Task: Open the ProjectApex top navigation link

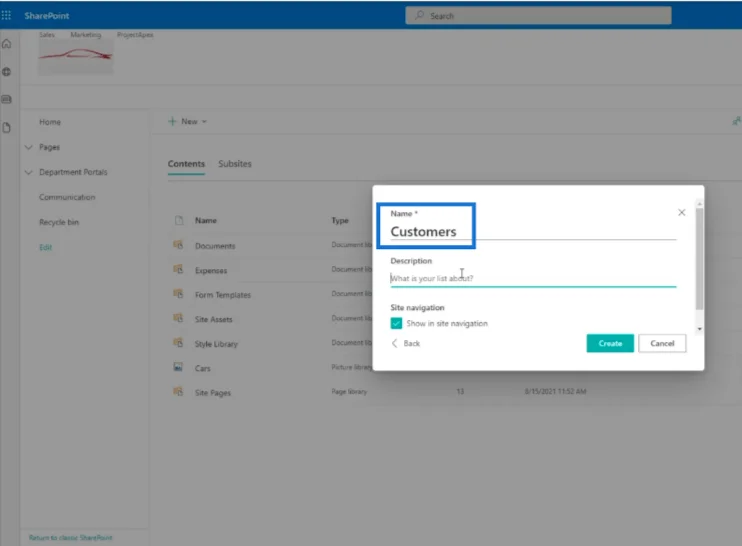Action: click(x=135, y=35)
